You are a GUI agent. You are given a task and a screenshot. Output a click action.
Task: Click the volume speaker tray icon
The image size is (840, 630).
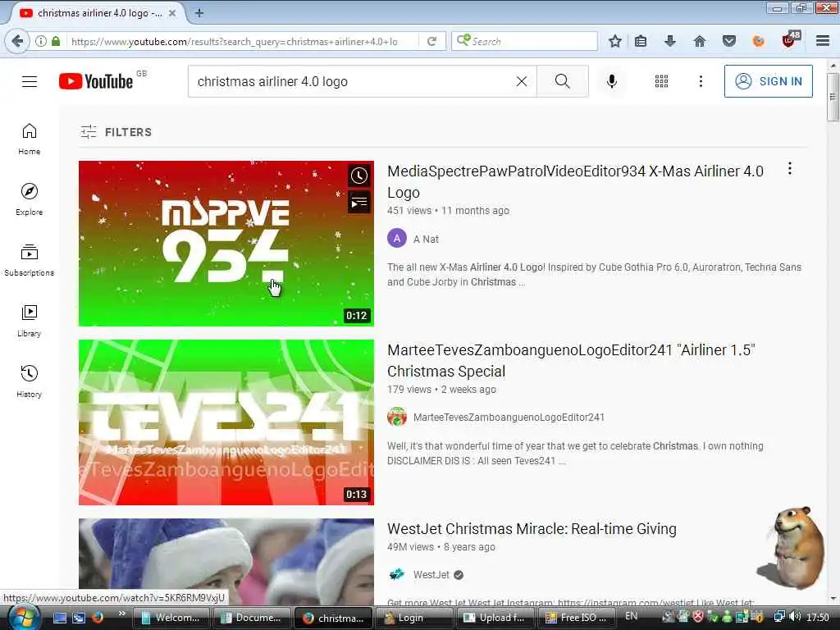796,617
